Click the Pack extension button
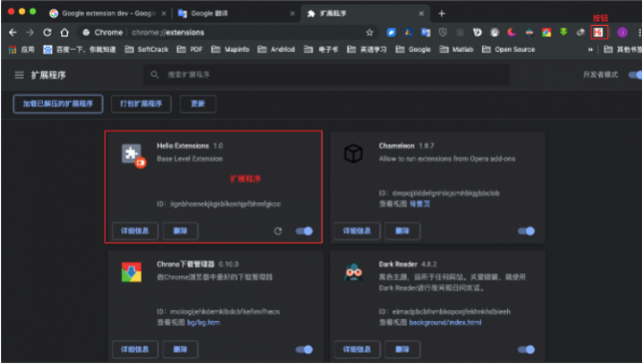 [141, 104]
